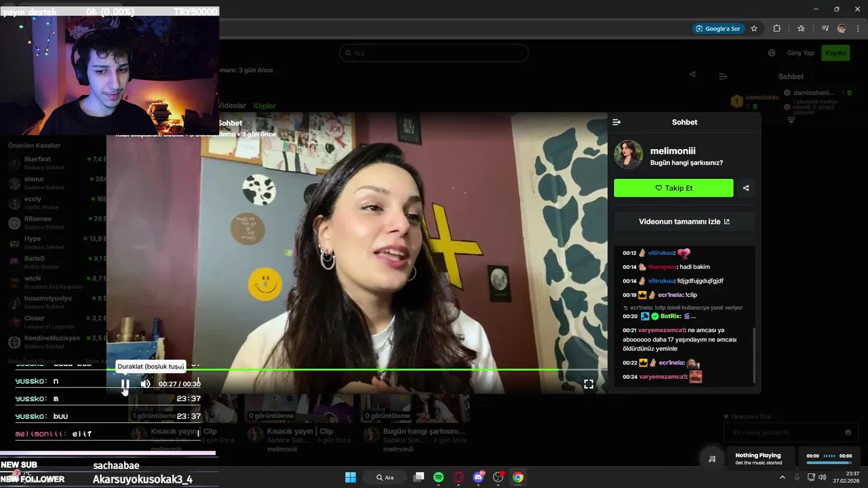
Task: Open husamviyuviyu recommended channel
Action: [57, 302]
